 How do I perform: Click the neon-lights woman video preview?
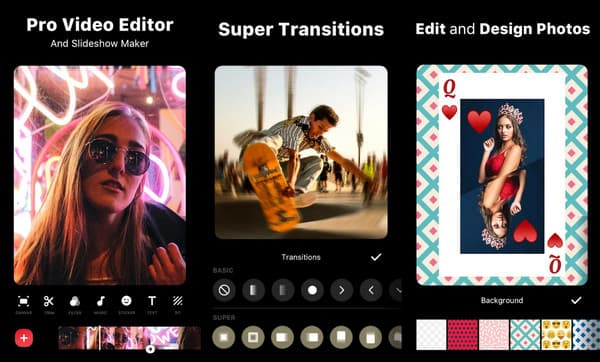tap(100, 175)
